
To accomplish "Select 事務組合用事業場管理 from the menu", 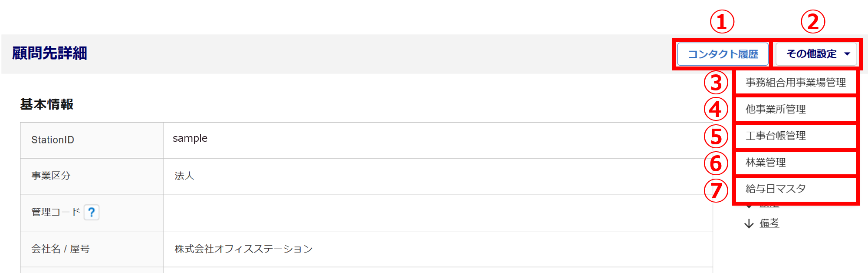I will 796,83.
